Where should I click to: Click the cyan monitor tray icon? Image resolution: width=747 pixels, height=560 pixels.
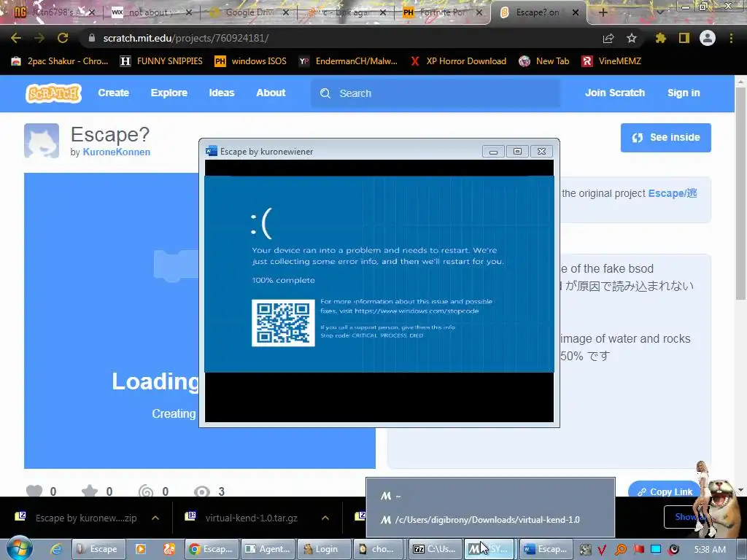pos(656,550)
